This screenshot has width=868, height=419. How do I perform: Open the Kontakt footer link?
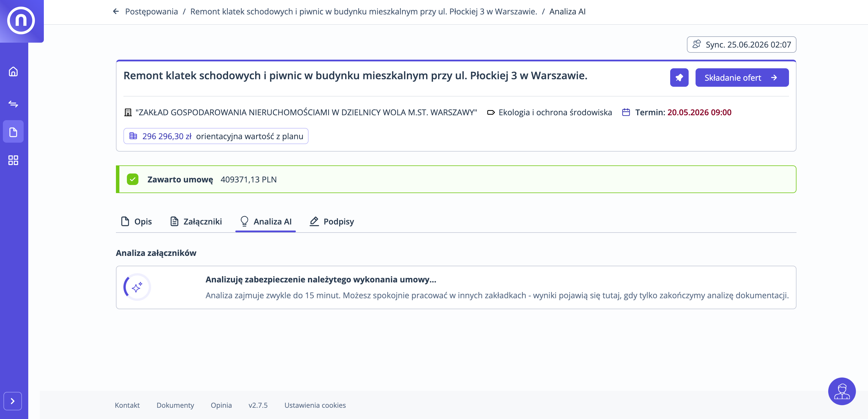[127, 405]
